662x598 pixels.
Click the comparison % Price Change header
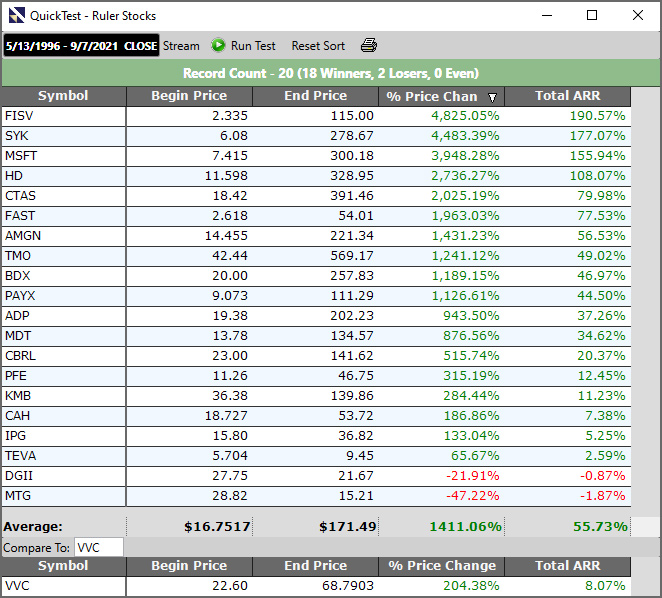pos(442,566)
